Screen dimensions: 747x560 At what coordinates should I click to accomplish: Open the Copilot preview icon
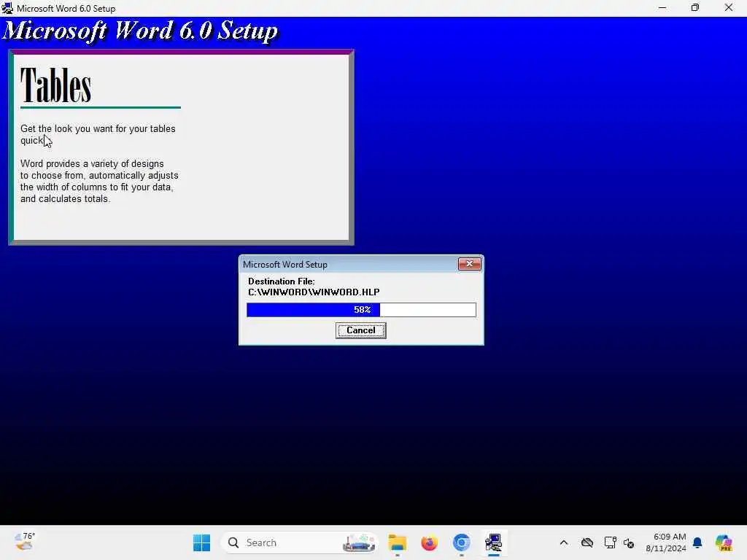pos(724,542)
